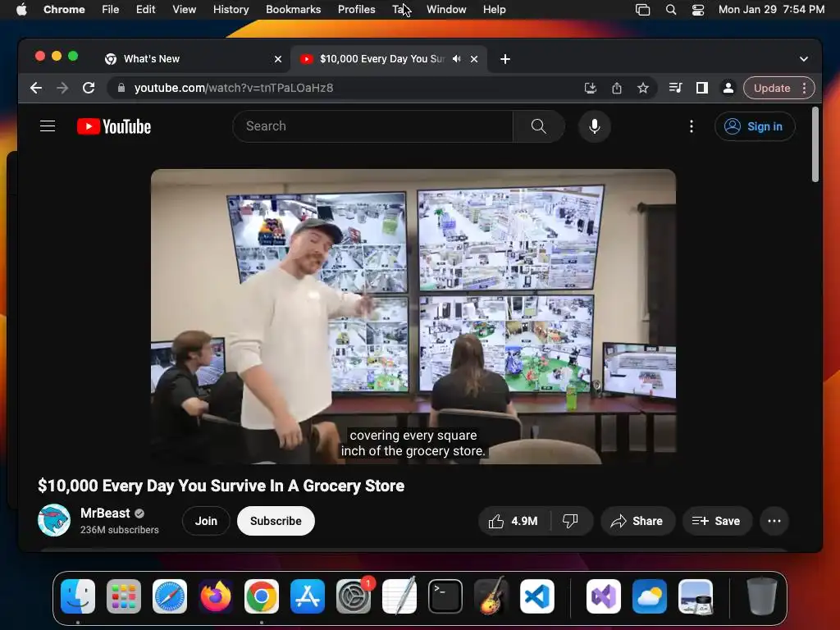Bookmark this page with the star icon
The height and width of the screenshot is (630, 840).
pyautogui.click(x=643, y=88)
